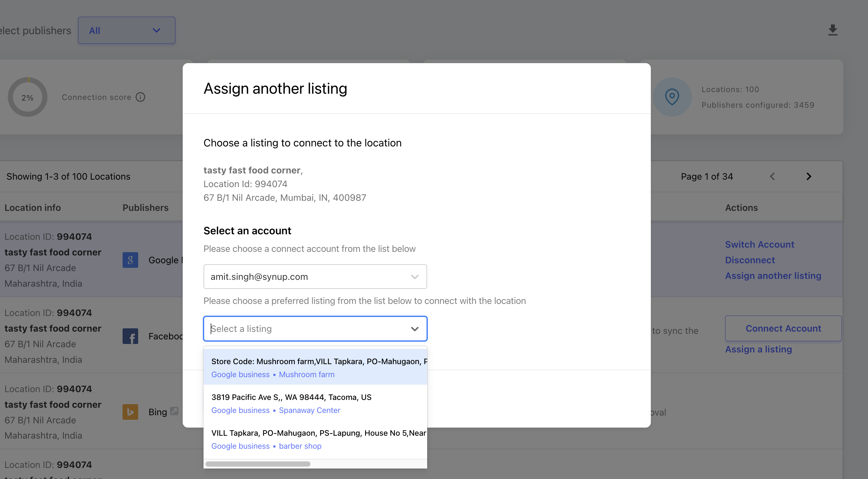
Task: Click Connect Account button
Action: click(783, 328)
